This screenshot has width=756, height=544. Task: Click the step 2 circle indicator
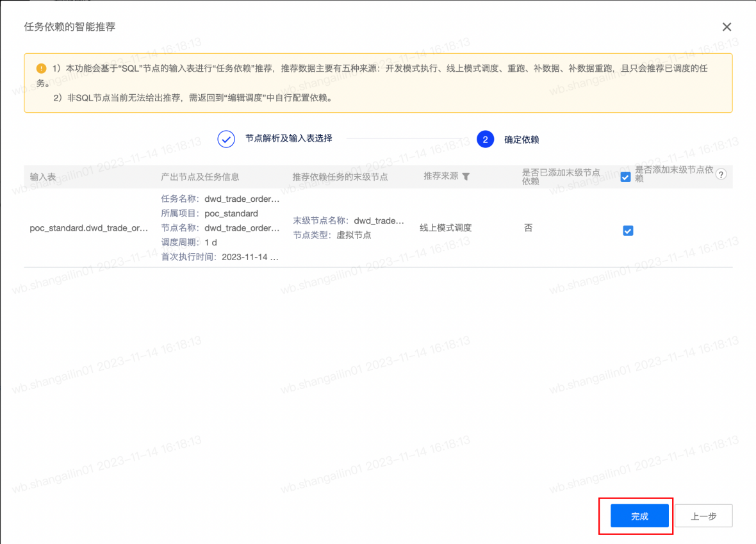(x=485, y=139)
